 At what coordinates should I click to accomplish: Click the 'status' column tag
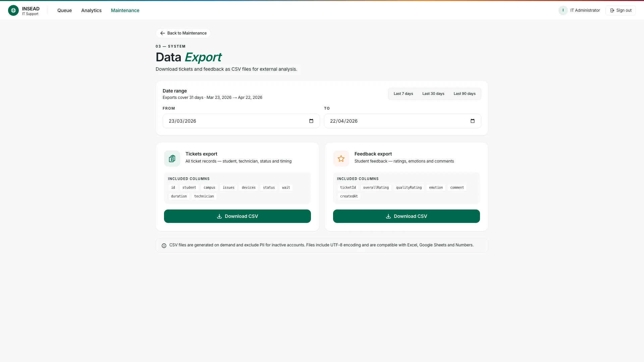pos(269,188)
